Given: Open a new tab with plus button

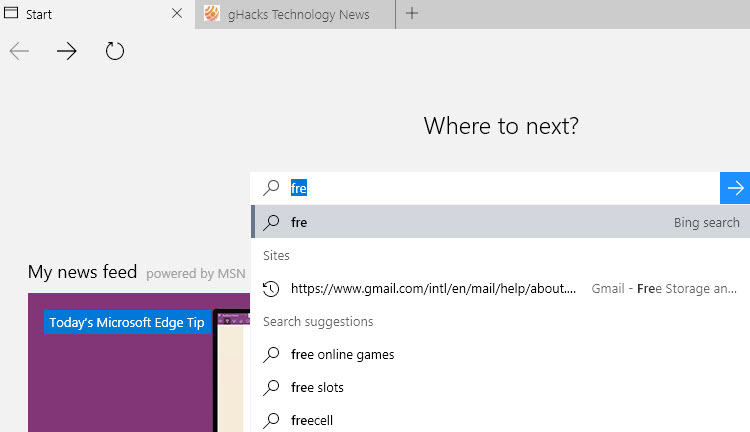Looking at the screenshot, I should (412, 13).
